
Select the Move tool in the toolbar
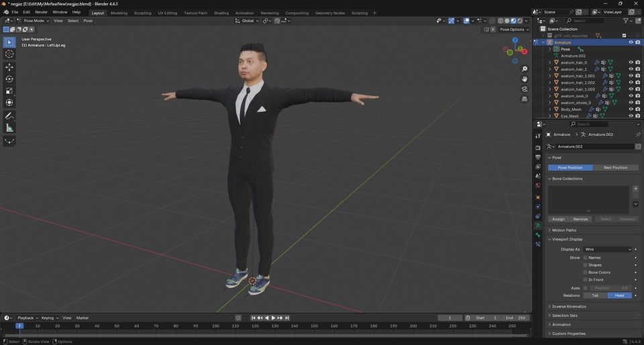[x=9, y=67]
